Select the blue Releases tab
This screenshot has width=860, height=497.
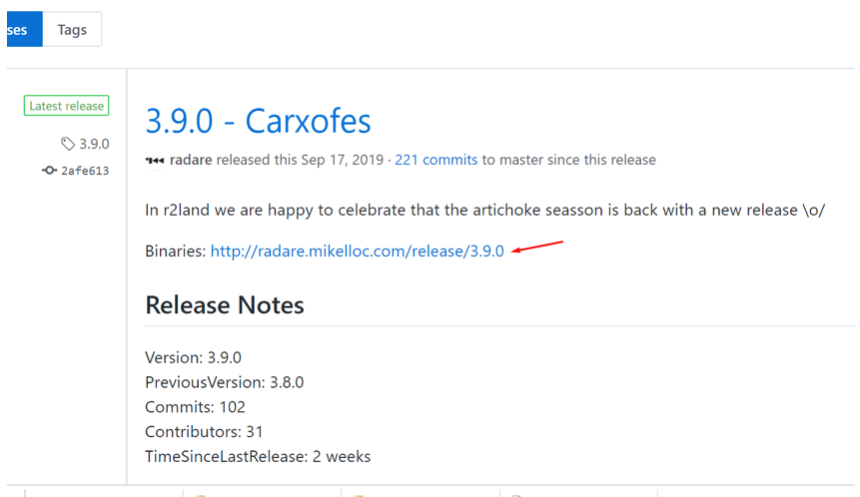pyautogui.click(x=24, y=30)
